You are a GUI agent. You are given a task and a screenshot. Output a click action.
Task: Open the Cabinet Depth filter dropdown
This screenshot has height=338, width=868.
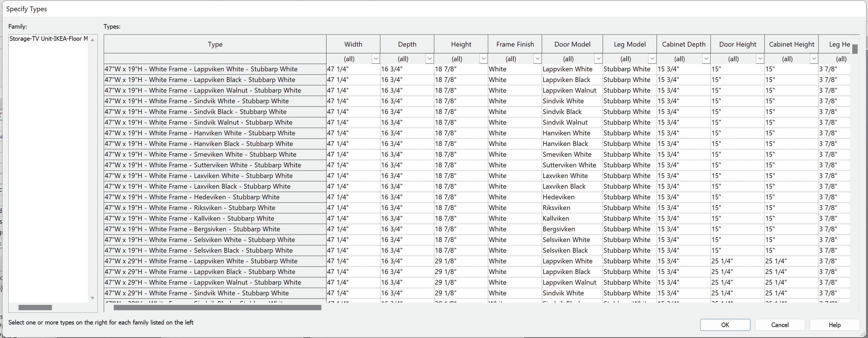pyautogui.click(x=706, y=59)
